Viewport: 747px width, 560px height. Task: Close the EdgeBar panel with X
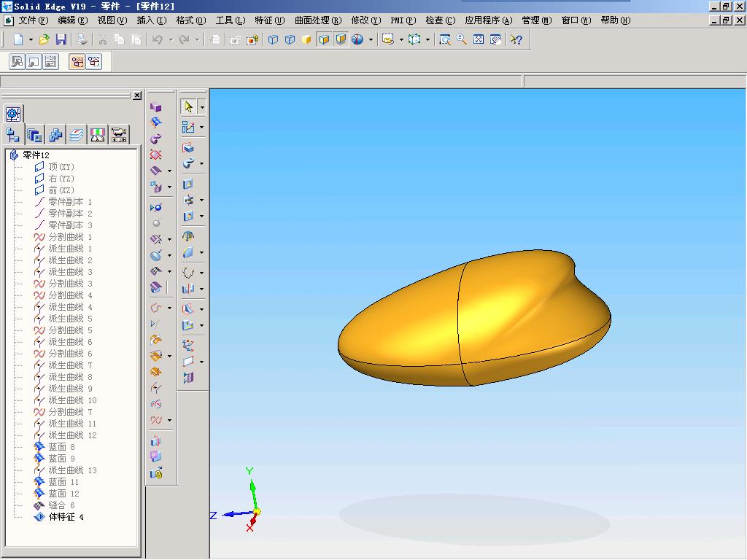point(137,96)
